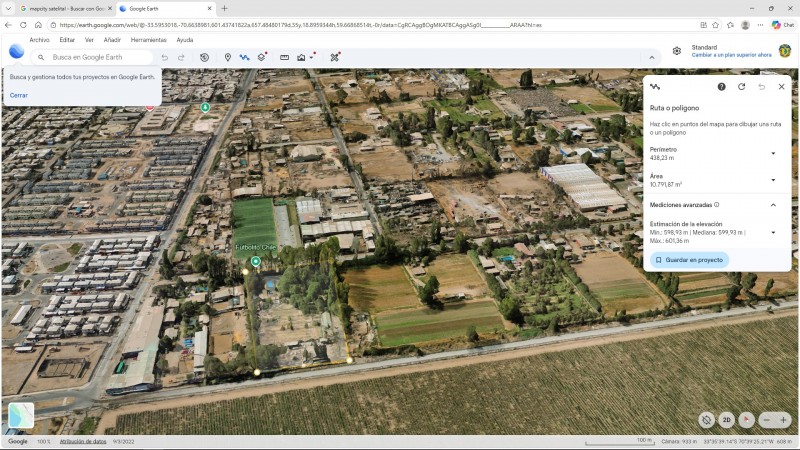Collapse the Mediciones avanzadas section
This screenshot has width=800, height=450.
[773, 205]
